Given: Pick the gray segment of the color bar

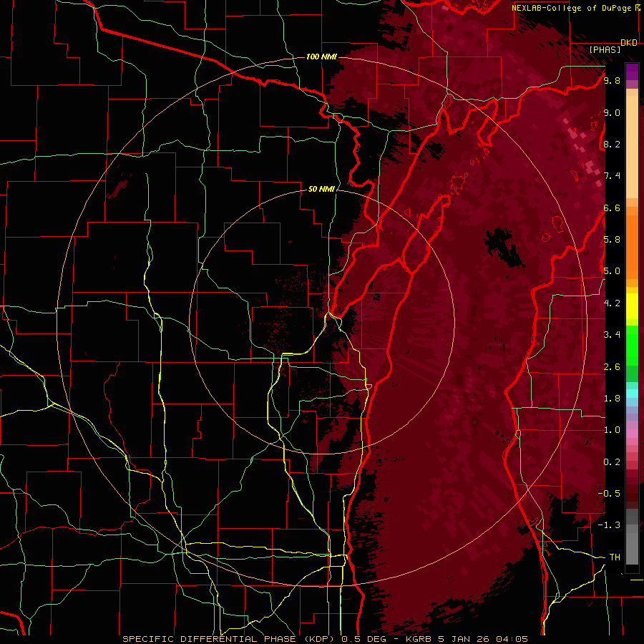Looking at the screenshot, I should click(x=632, y=536).
